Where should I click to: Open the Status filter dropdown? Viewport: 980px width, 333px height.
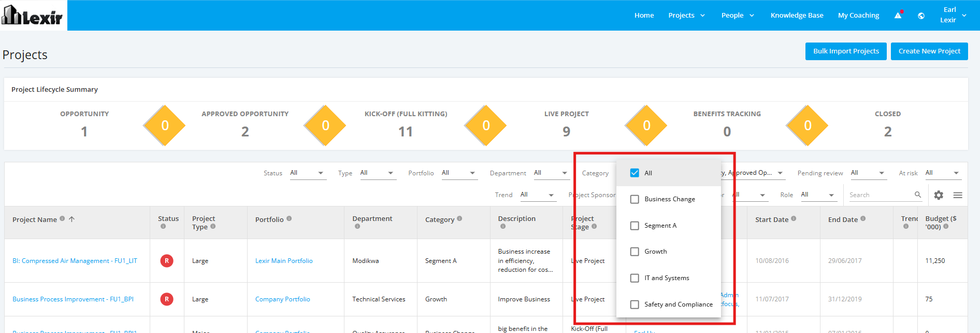point(308,173)
